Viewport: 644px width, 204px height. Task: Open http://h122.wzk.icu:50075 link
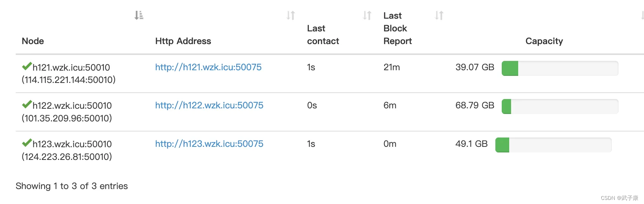tap(209, 105)
